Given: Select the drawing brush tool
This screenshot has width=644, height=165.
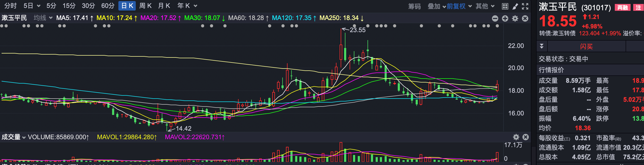Looking at the screenshot, I should [515, 6].
